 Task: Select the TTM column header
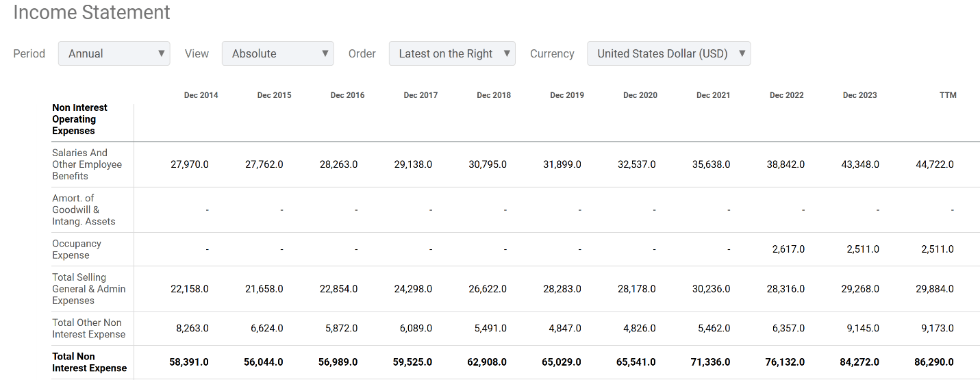click(x=948, y=95)
